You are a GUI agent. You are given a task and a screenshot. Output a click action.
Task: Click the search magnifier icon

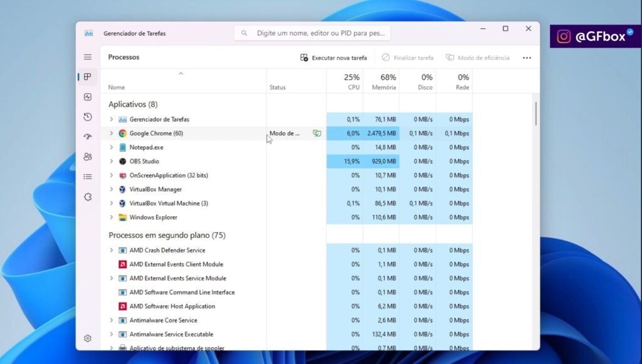244,33
